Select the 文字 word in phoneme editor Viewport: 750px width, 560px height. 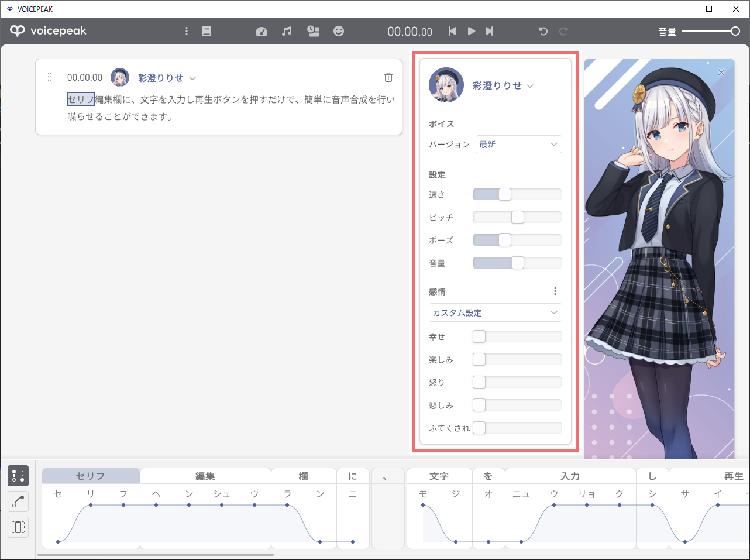[x=439, y=476]
